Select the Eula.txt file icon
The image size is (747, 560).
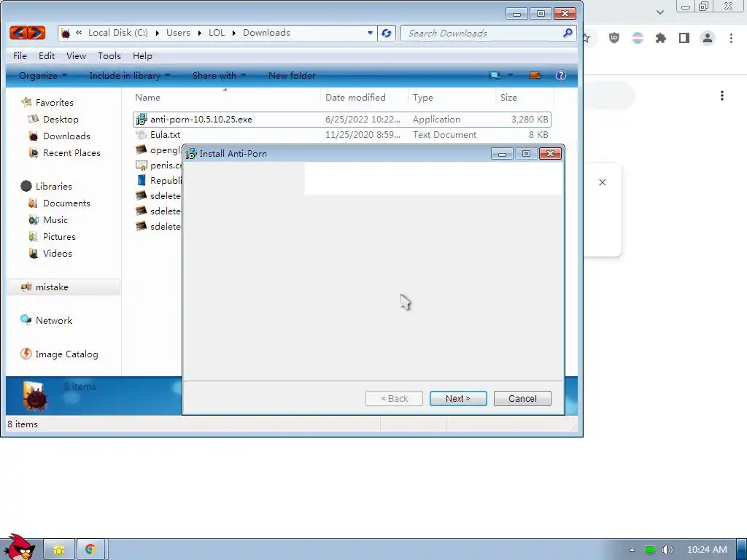141,135
